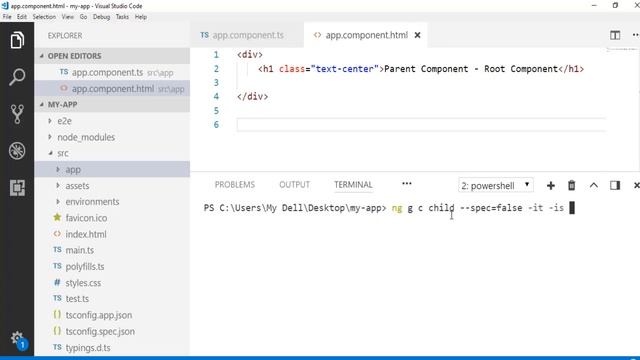Show more panel tabs via ellipsis
The height and width of the screenshot is (360, 640).
point(407,184)
